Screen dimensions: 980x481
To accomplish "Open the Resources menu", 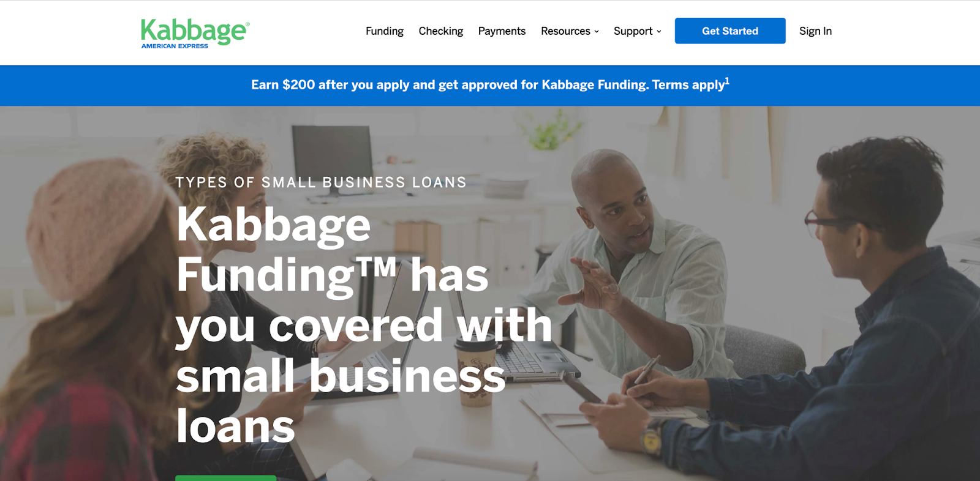I will tap(570, 31).
